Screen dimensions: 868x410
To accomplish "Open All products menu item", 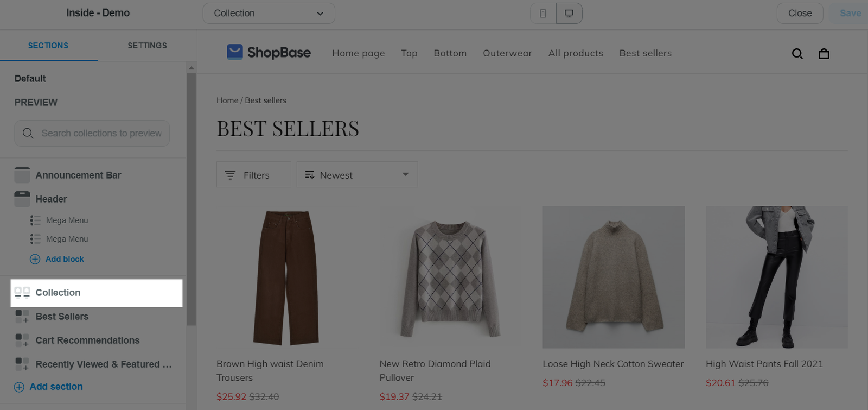I will 576,53.
